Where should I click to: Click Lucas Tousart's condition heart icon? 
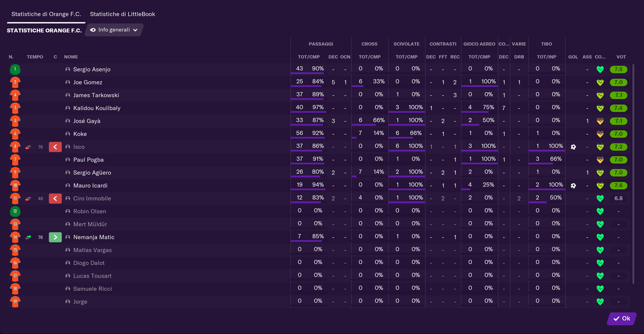tap(600, 276)
